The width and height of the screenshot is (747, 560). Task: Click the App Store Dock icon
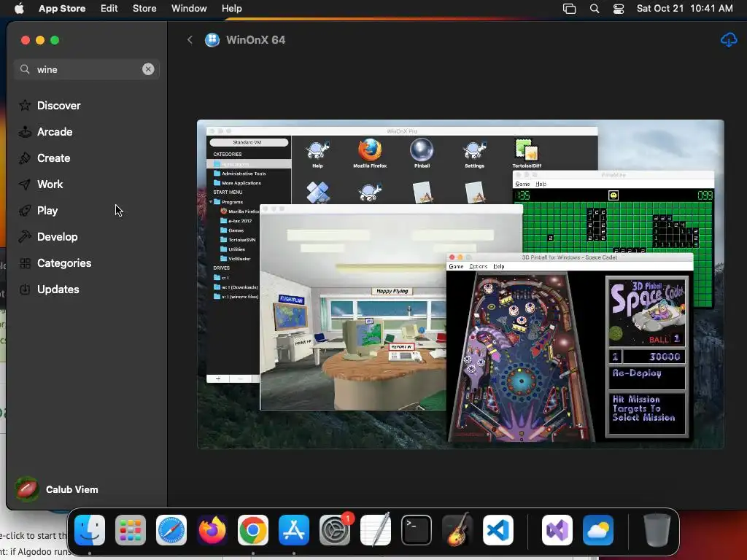tap(294, 530)
